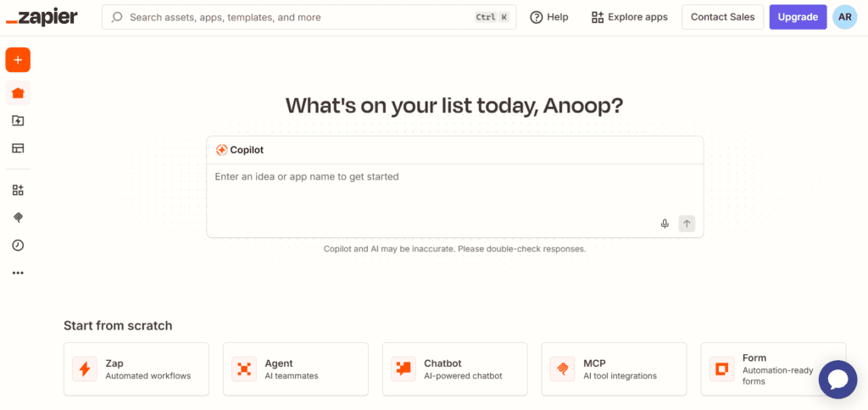
Task: Open the apps grid sidebar icon
Action: (18, 190)
